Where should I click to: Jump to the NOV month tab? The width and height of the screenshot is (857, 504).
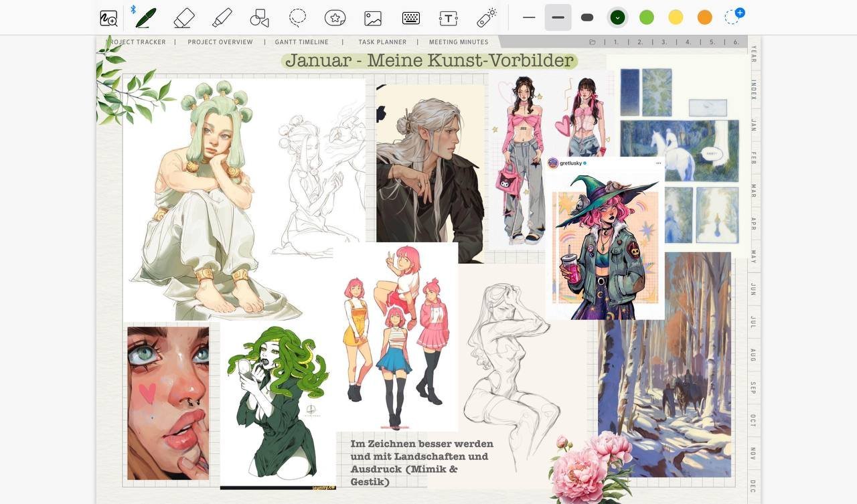tap(754, 453)
